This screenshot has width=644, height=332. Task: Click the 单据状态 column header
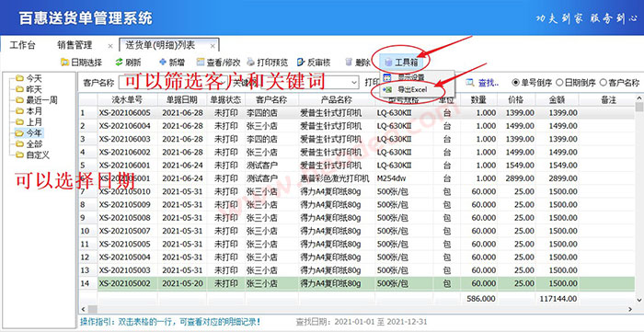point(226,99)
